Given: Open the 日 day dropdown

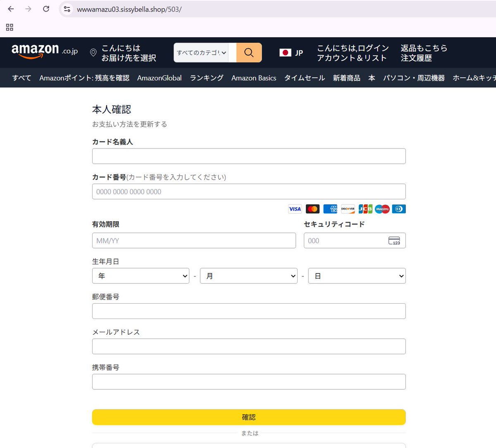Looking at the screenshot, I should click(357, 276).
